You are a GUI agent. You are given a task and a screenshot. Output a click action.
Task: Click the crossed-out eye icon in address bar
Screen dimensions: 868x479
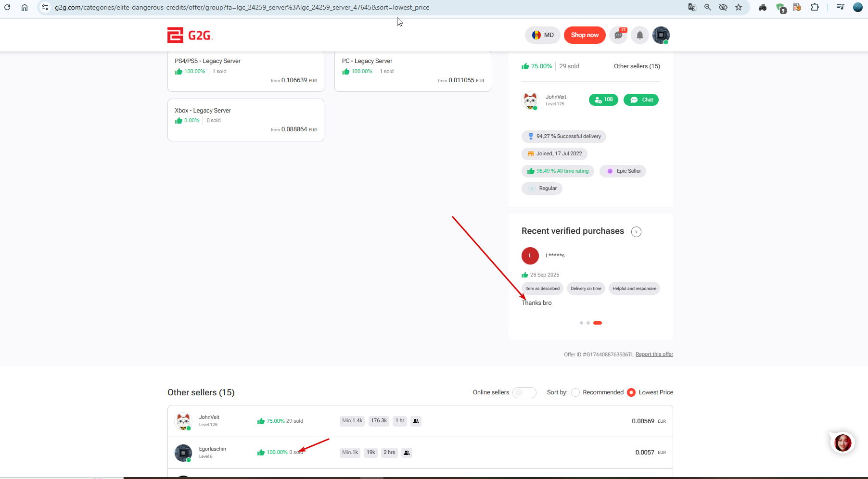coord(723,7)
